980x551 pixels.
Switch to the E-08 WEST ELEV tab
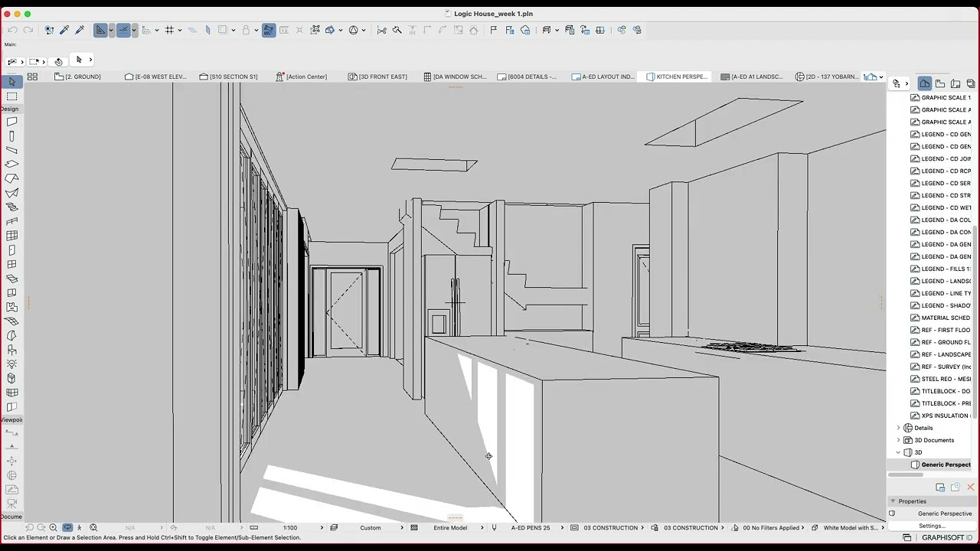(x=155, y=77)
